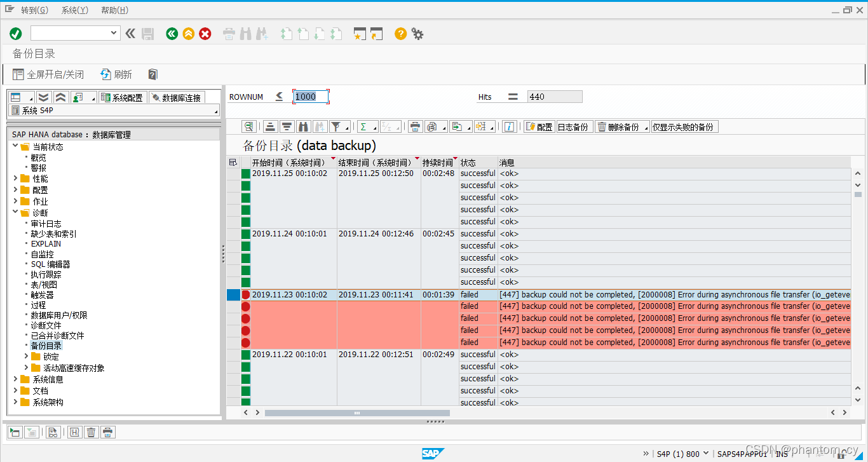Image resolution: width=868 pixels, height=462 pixels.
Task: Click the yellow Exit up-arrow icon
Action: [x=188, y=34]
